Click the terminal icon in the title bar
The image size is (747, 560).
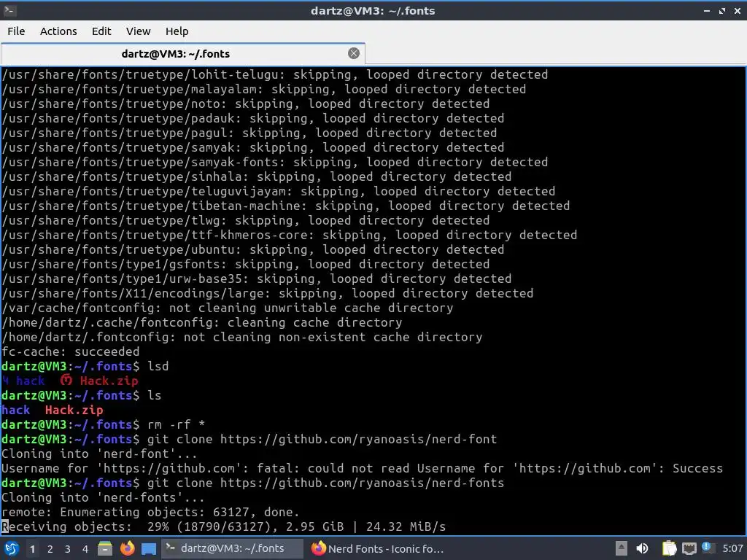tap(9, 10)
